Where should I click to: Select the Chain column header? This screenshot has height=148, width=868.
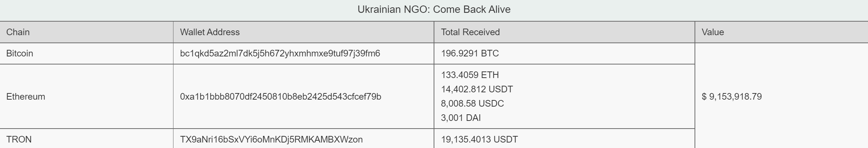(87, 32)
